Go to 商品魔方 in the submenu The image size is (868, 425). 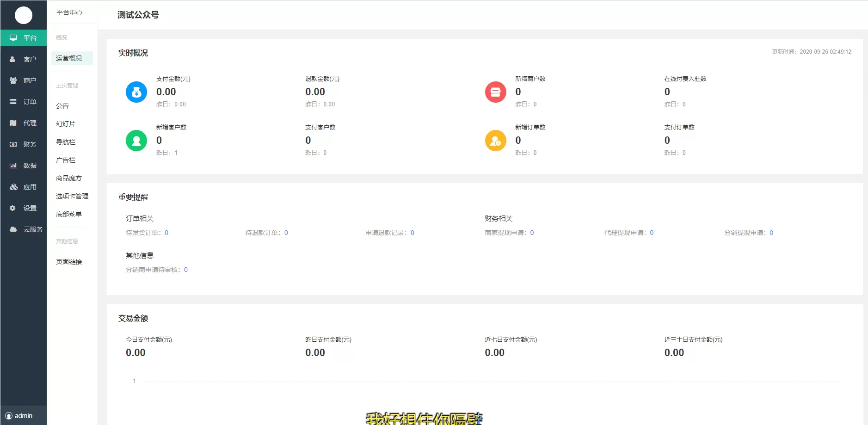(x=69, y=178)
